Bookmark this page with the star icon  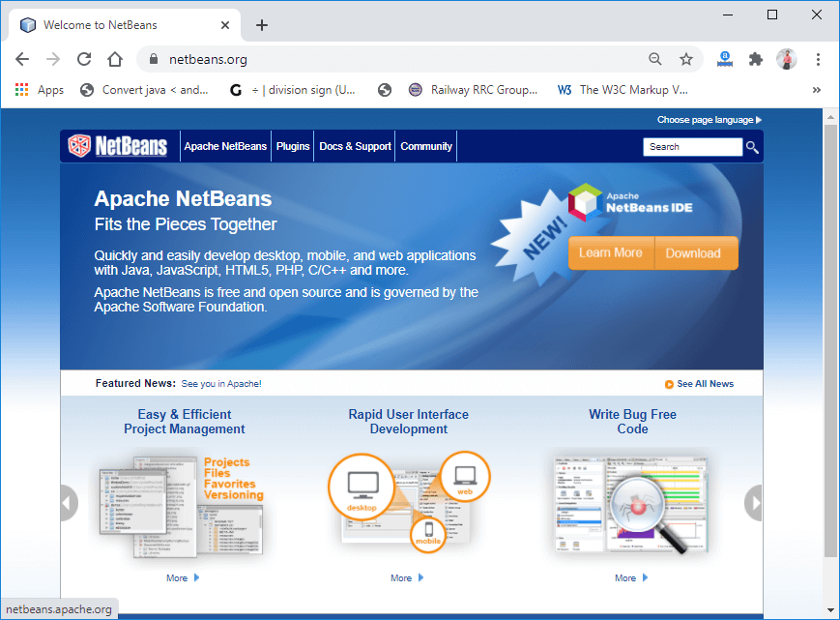click(685, 59)
